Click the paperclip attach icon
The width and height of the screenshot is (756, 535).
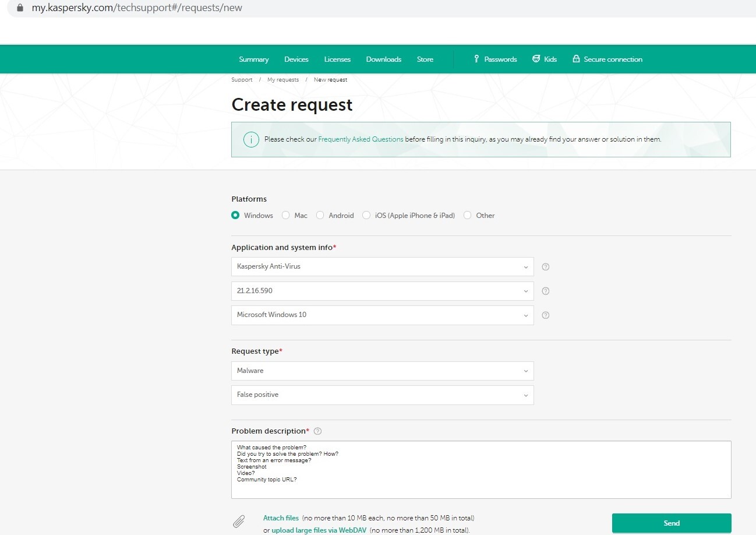point(239,521)
